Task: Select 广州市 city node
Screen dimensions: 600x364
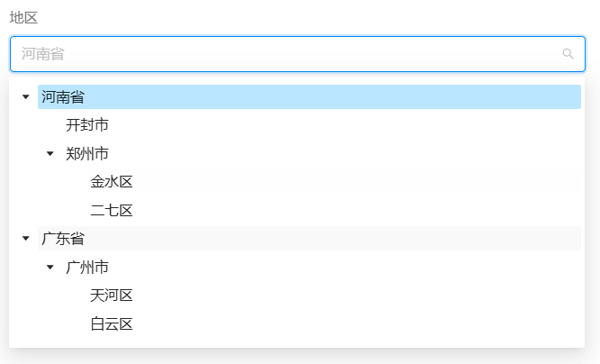Action: pyautogui.click(x=87, y=268)
